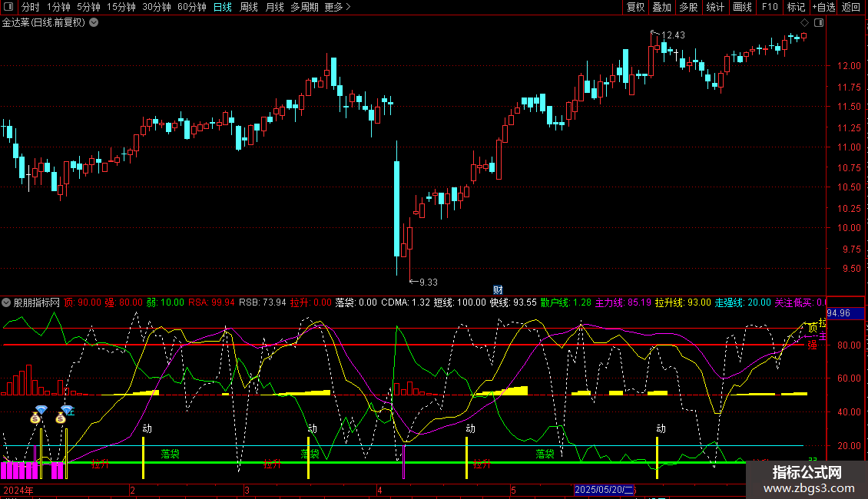The height and width of the screenshot is (499, 868).
Task: Click the CDMA: 1.32 indicator value
Action: (x=406, y=302)
